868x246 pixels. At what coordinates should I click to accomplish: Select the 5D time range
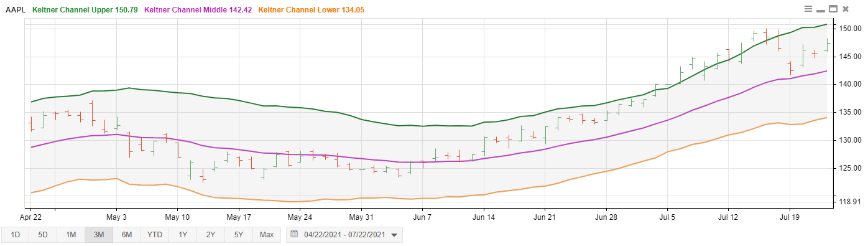pos(43,235)
